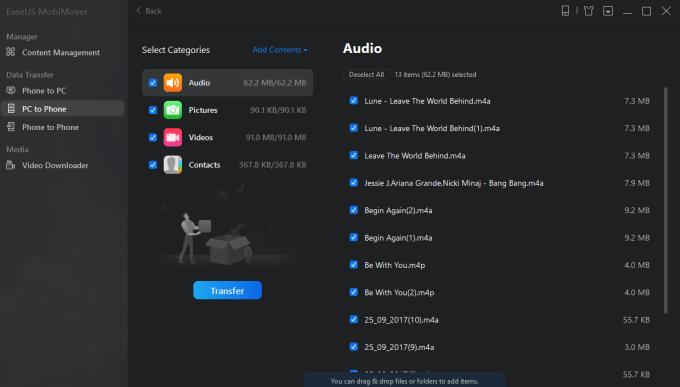Go back using the Back chevron
The height and width of the screenshot is (387, 680).
(x=149, y=11)
